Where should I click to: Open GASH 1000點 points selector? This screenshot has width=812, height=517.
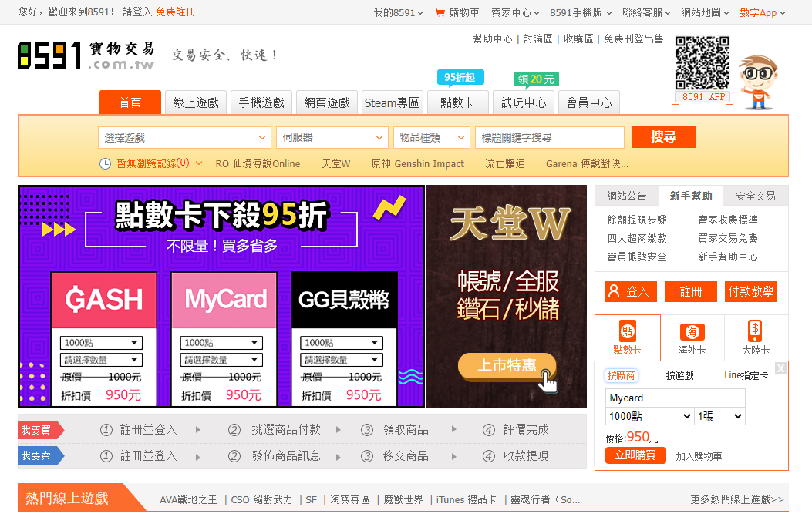point(101,343)
